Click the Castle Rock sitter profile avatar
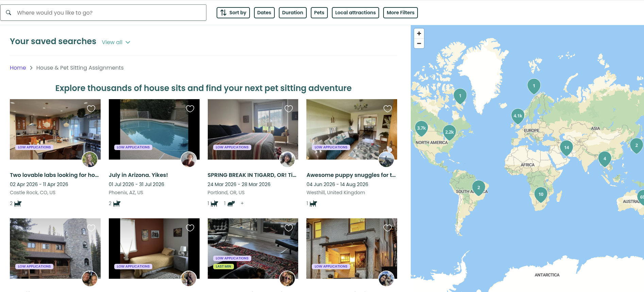 click(90, 160)
